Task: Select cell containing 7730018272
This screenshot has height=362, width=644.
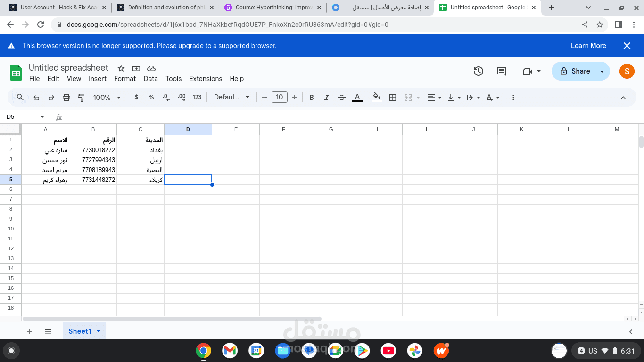Action: tap(93, 150)
